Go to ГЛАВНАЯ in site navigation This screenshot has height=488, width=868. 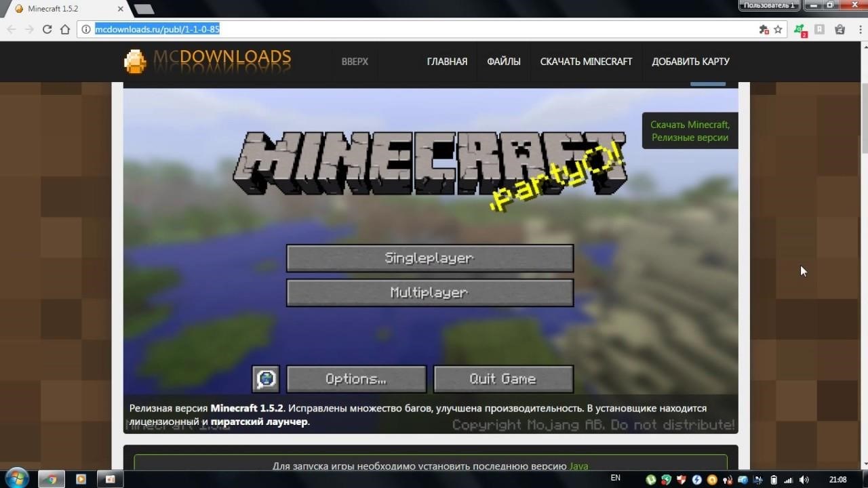point(447,61)
